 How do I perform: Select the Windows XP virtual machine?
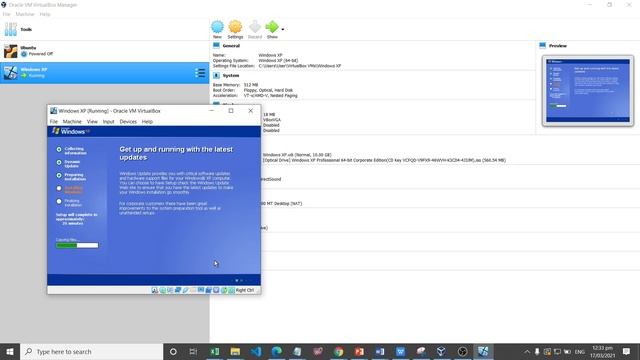(104, 73)
